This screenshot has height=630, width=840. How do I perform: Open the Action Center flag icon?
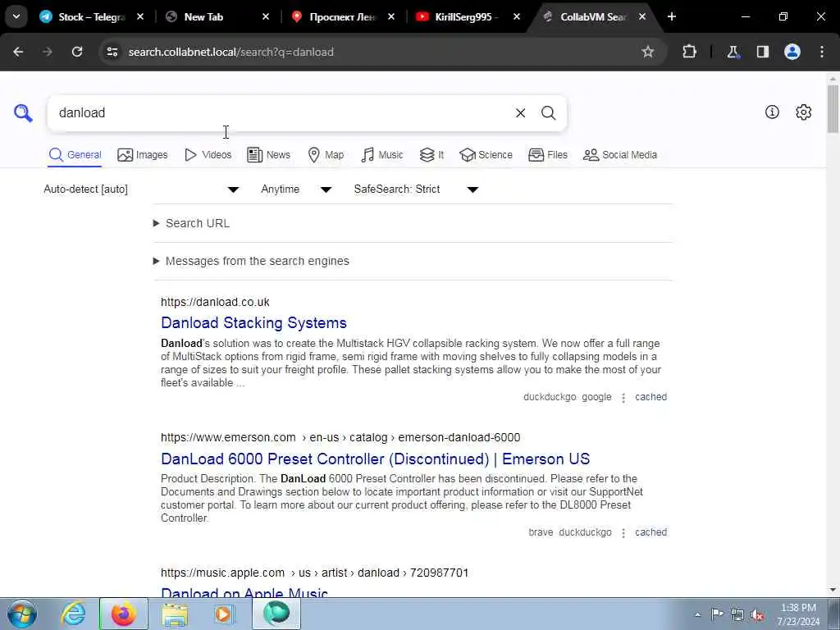pos(717,614)
